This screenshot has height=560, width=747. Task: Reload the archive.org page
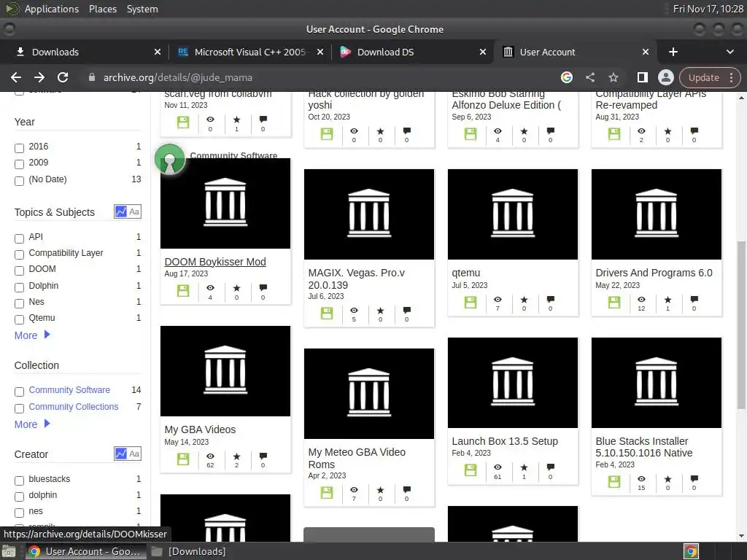pyautogui.click(x=63, y=77)
